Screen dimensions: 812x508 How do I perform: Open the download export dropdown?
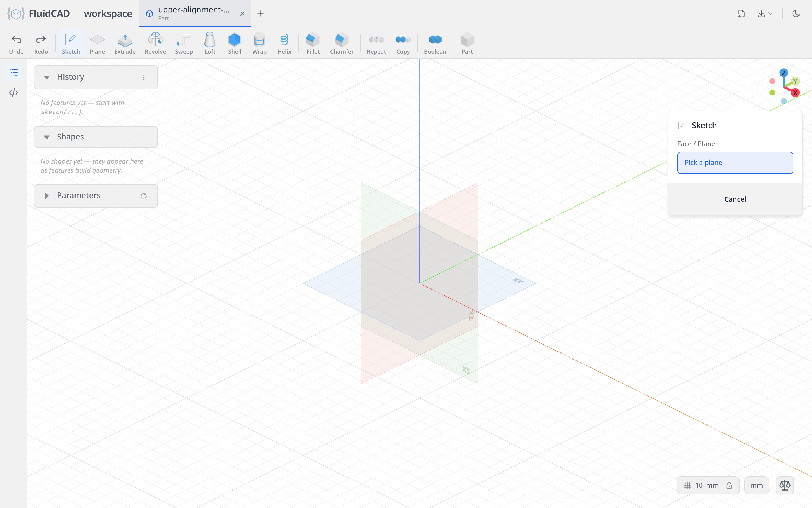[765, 14]
